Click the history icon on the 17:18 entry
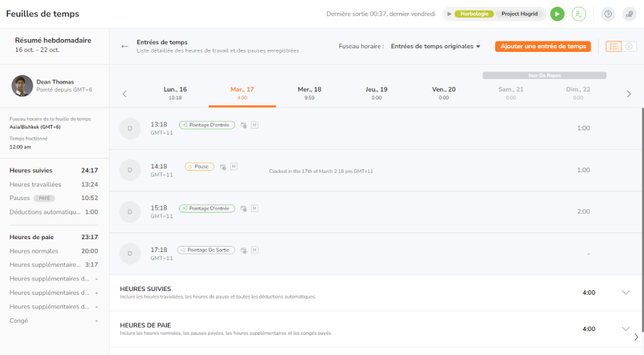Image resolution: width=644 pixels, height=355 pixels. click(243, 250)
